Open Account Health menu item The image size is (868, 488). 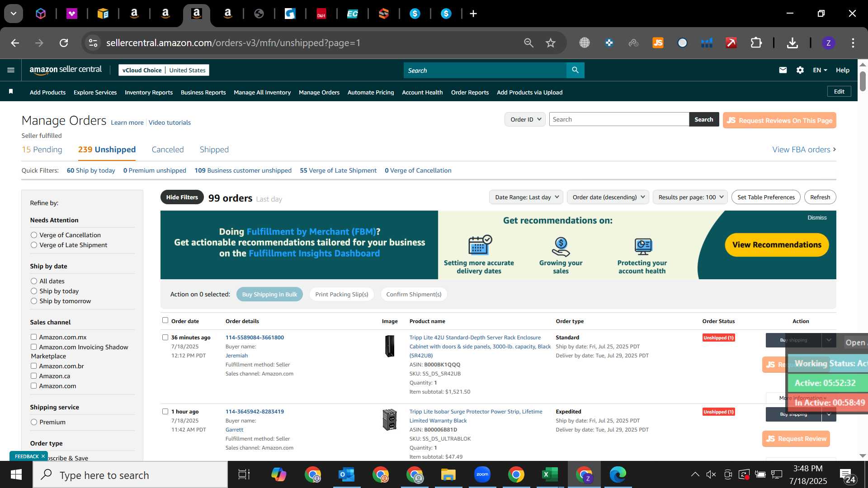(422, 92)
